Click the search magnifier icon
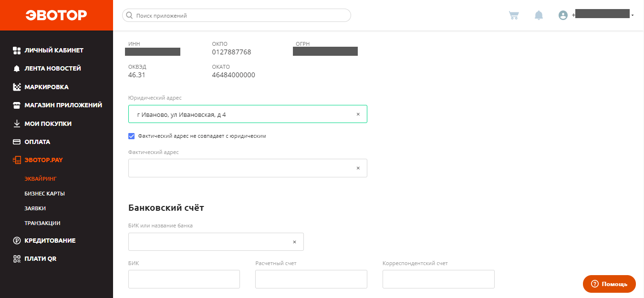The width and height of the screenshot is (644, 298). coord(129,15)
